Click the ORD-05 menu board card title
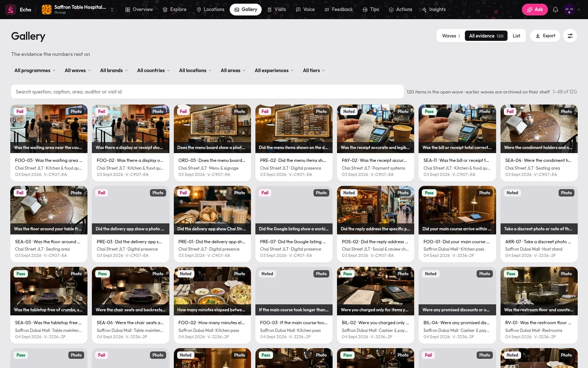The height and width of the screenshot is (368, 588). point(212,160)
